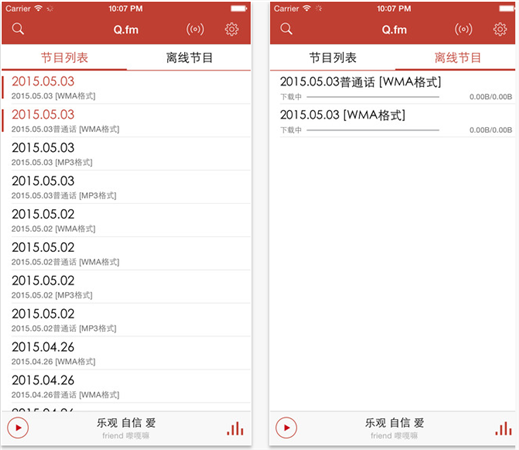Switch to 节目列表 tab on the right screen

point(333,58)
